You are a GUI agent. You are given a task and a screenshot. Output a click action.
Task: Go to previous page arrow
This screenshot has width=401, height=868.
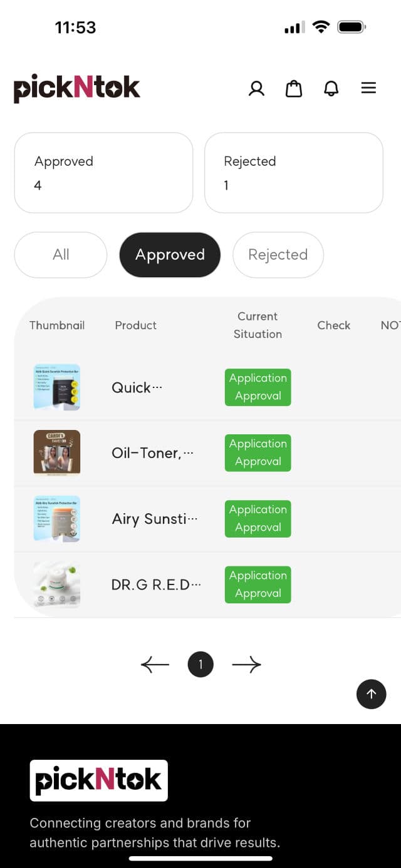click(x=155, y=665)
